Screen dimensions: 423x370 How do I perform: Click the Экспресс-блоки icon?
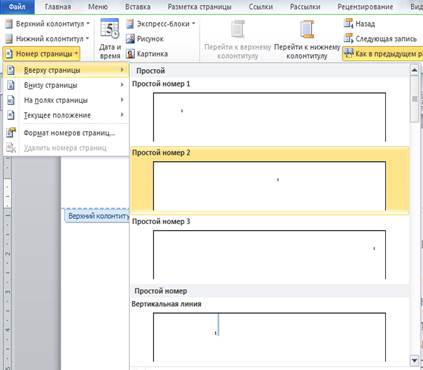[x=130, y=24]
